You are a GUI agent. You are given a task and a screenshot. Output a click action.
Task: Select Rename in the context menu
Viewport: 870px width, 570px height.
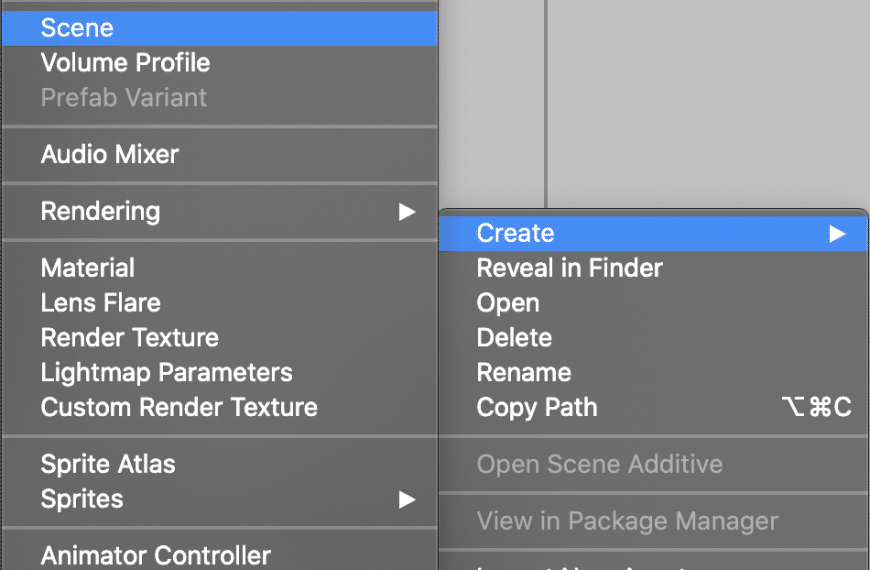tap(653, 372)
